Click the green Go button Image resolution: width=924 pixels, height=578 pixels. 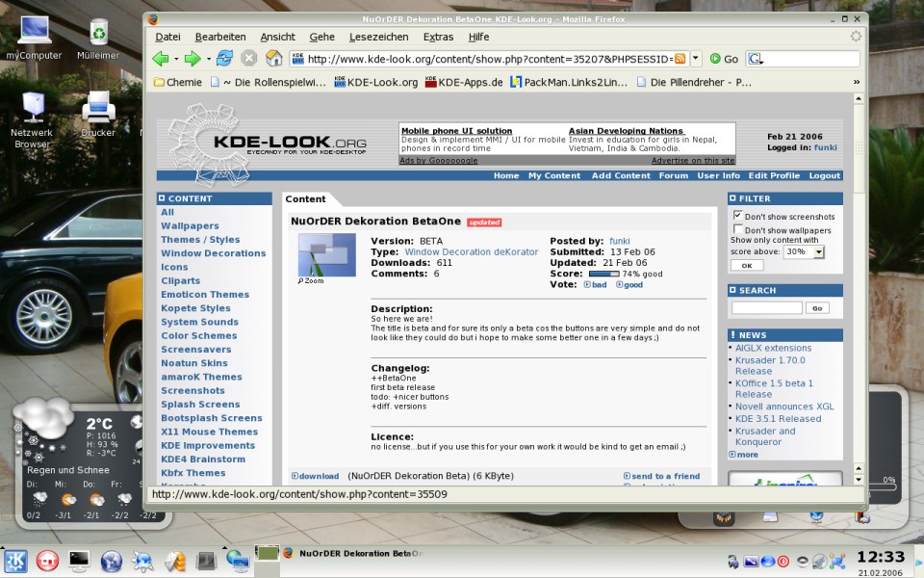tap(724, 59)
